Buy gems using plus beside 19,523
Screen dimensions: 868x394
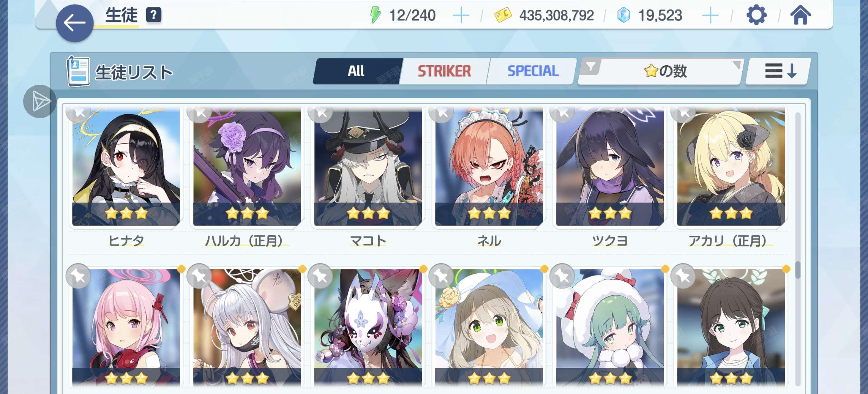(x=710, y=15)
